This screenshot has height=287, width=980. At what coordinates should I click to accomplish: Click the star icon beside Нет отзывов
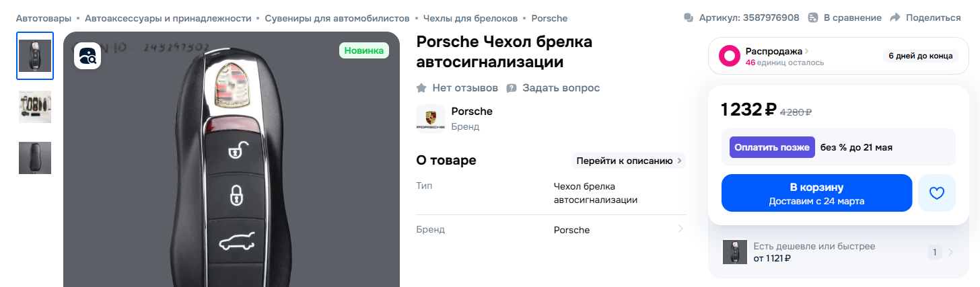422,88
